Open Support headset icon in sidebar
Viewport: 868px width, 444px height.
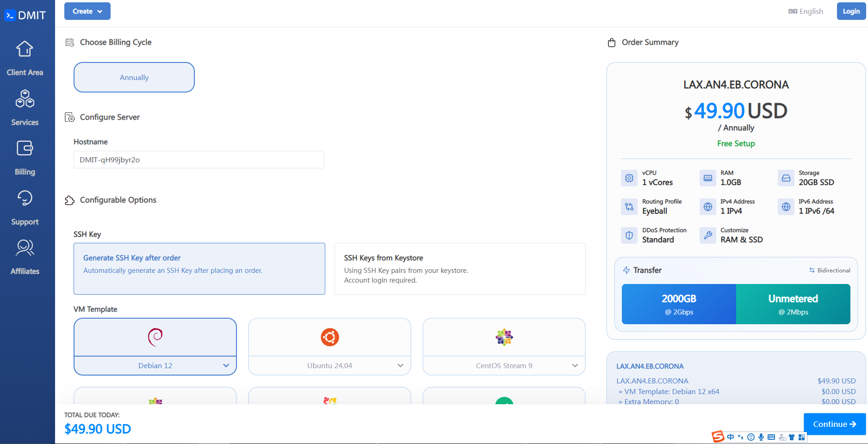25,198
